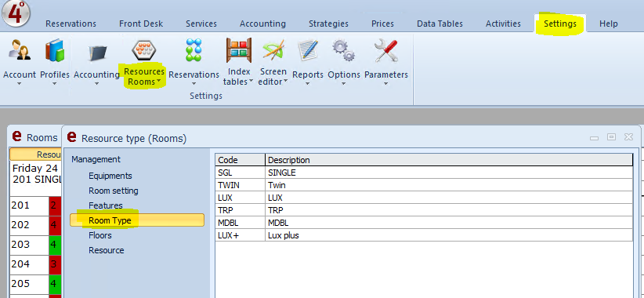Image resolution: width=644 pixels, height=298 pixels.
Task: Select the Twin description cell
Action: [449, 185]
